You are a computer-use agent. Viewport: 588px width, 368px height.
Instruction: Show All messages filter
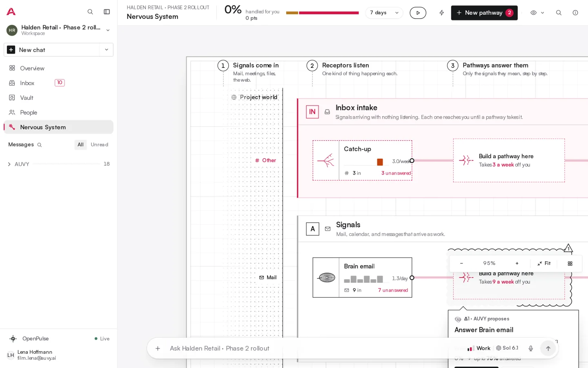pos(80,145)
